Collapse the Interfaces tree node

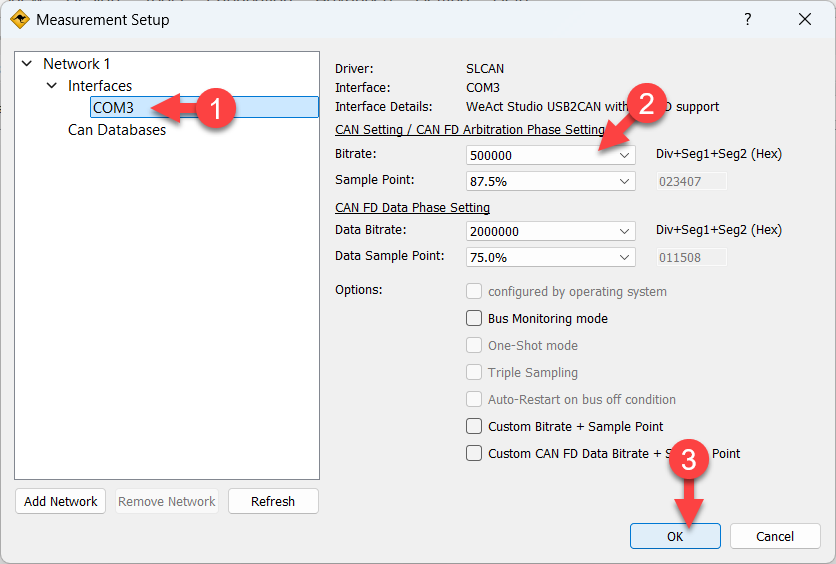click(51, 86)
